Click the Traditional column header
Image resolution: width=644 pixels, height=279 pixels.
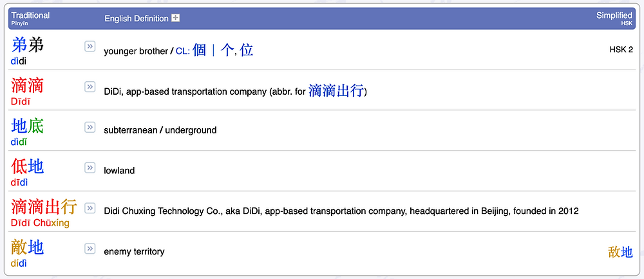pyautogui.click(x=30, y=15)
